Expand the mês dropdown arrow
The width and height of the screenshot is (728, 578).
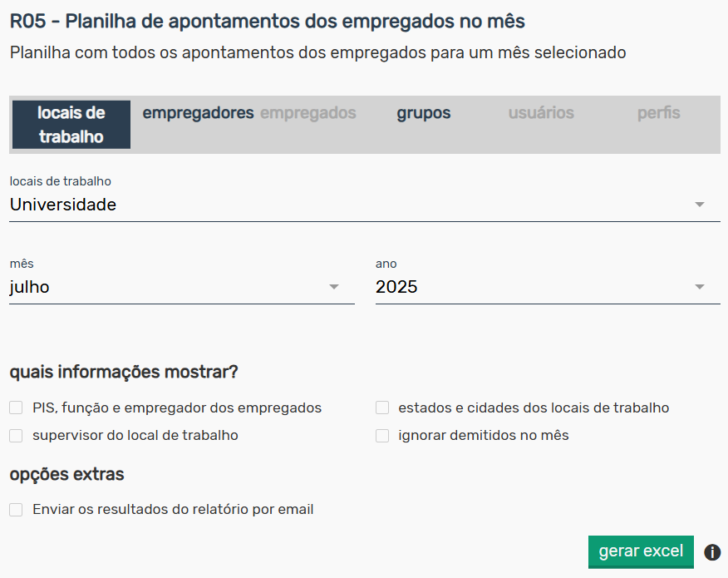pyautogui.click(x=334, y=287)
